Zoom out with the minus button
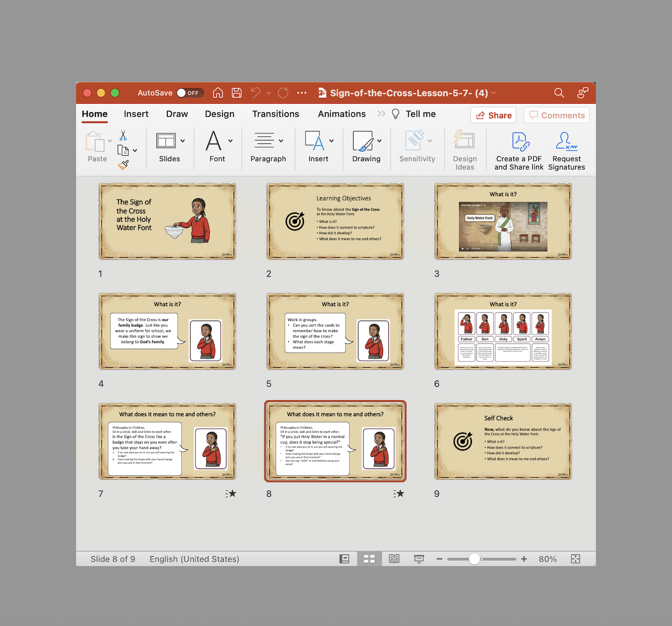This screenshot has width=672, height=626. pyautogui.click(x=439, y=559)
